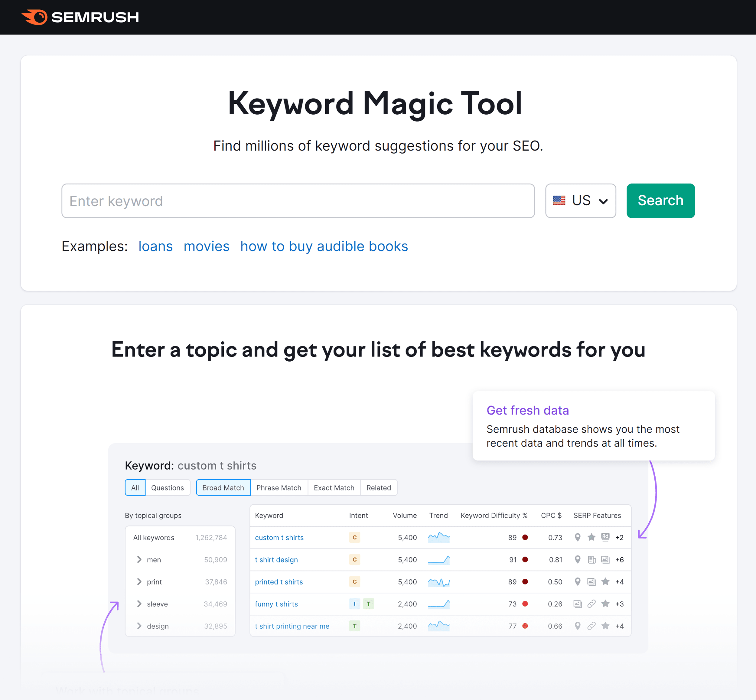Open the t shirt printing near me keyword link
756x700 pixels.
[x=292, y=626]
